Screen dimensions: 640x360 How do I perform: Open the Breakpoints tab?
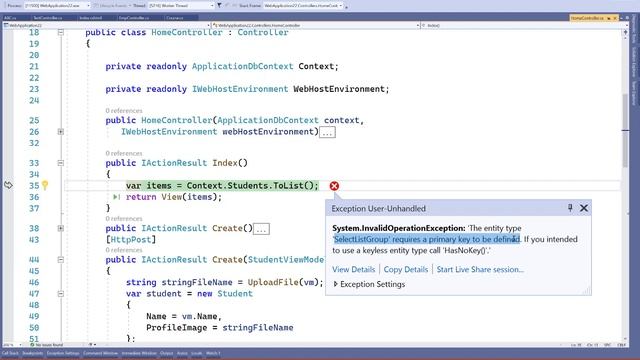(33, 353)
